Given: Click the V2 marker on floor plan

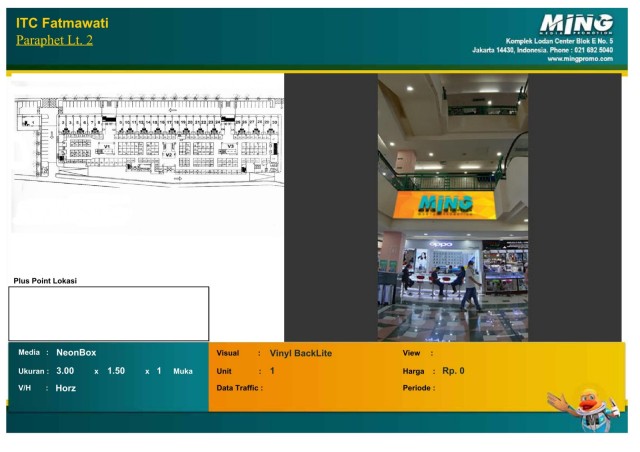Looking at the screenshot, I should click(x=169, y=155).
